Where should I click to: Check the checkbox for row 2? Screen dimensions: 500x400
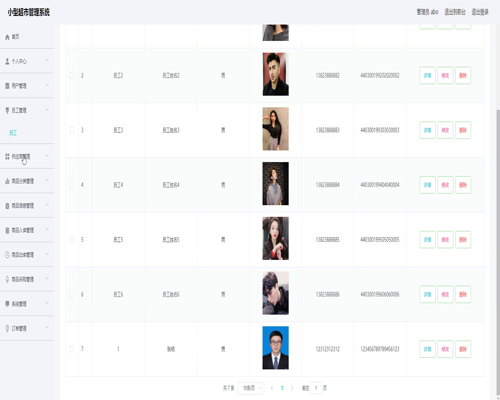click(71, 75)
